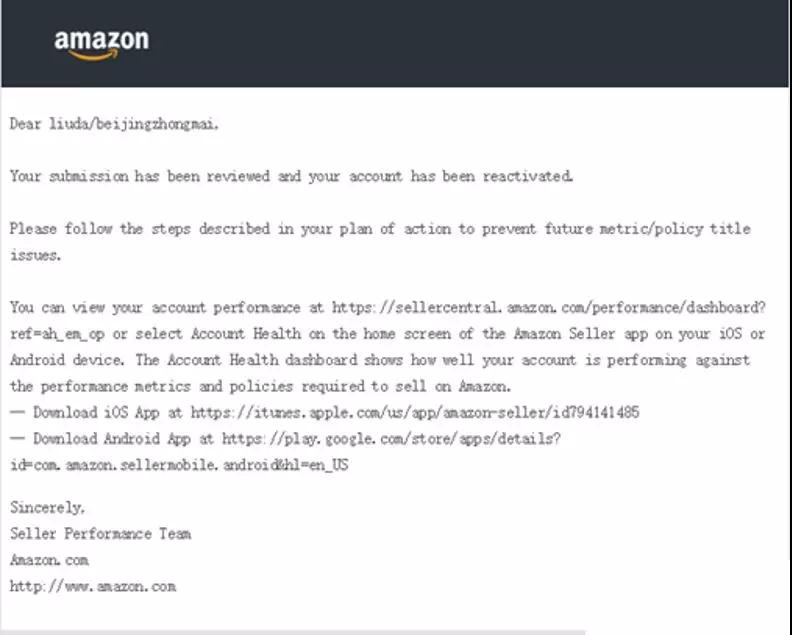Open the sellercentral.amazon.com performance dashboard link
Screen dimensions: 792x635
pyautogui.click(x=549, y=308)
